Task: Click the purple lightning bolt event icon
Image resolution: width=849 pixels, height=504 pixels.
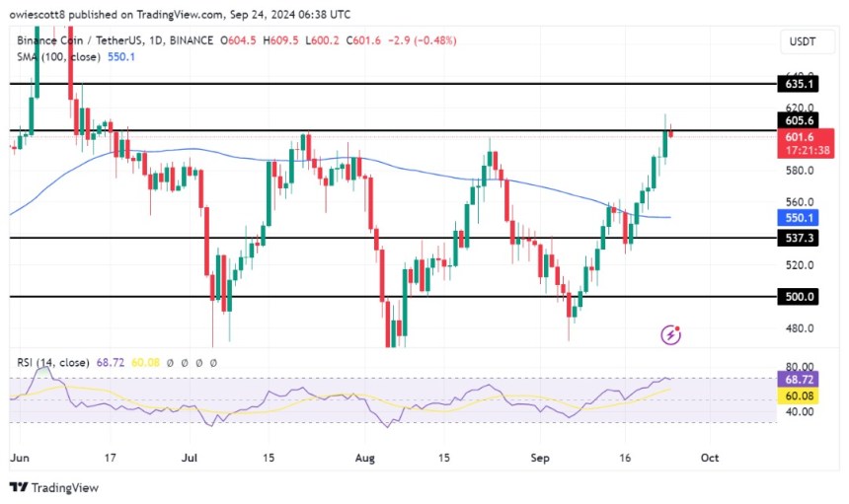Action: (671, 334)
